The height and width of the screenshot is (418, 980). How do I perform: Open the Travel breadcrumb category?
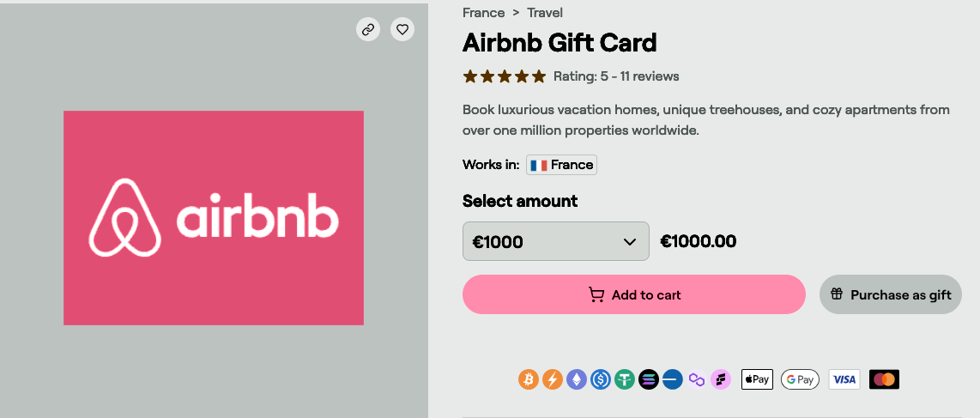[x=545, y=13]
